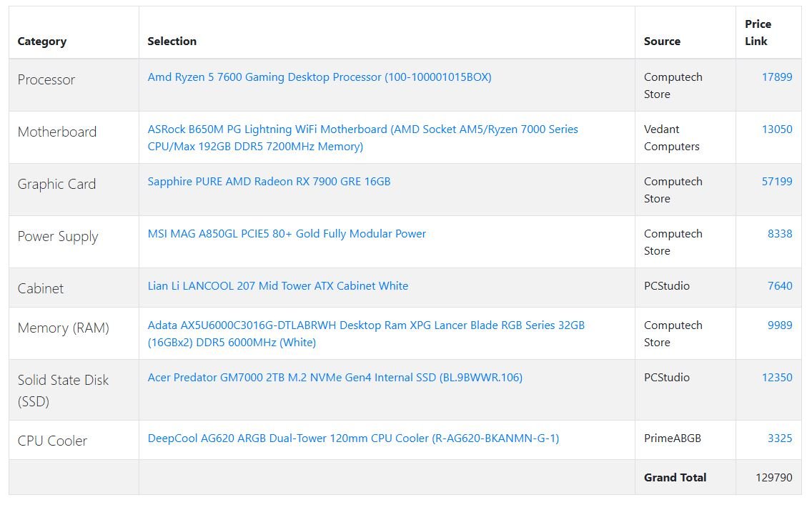Open the Acer Predator GM7000 2TB SSD link

click(335, 378)
